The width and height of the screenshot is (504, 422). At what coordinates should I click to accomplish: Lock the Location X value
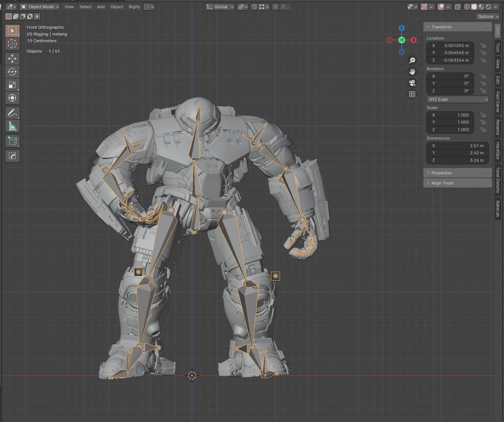pyautogui.click(x=483, y=46)
